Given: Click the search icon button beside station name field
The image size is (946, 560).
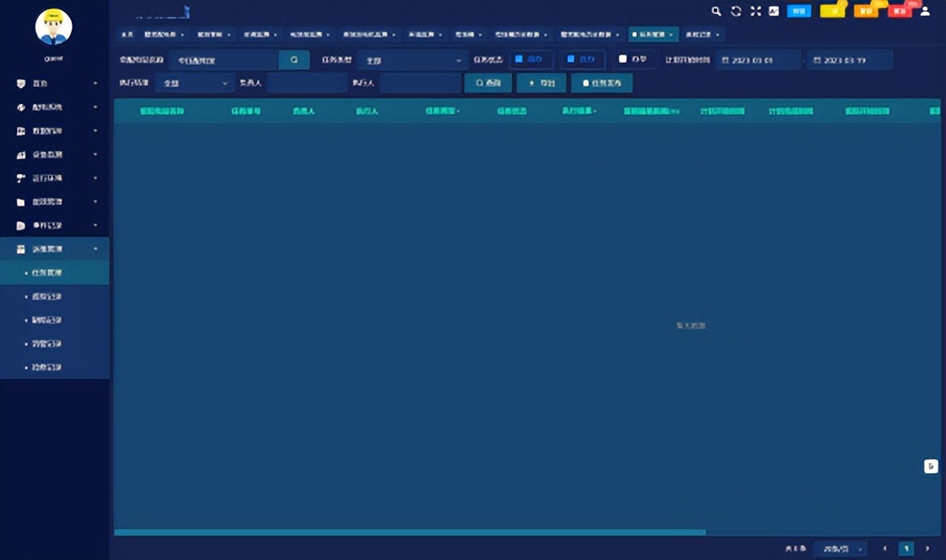Looking at the screenshot, I should point(294,60).
